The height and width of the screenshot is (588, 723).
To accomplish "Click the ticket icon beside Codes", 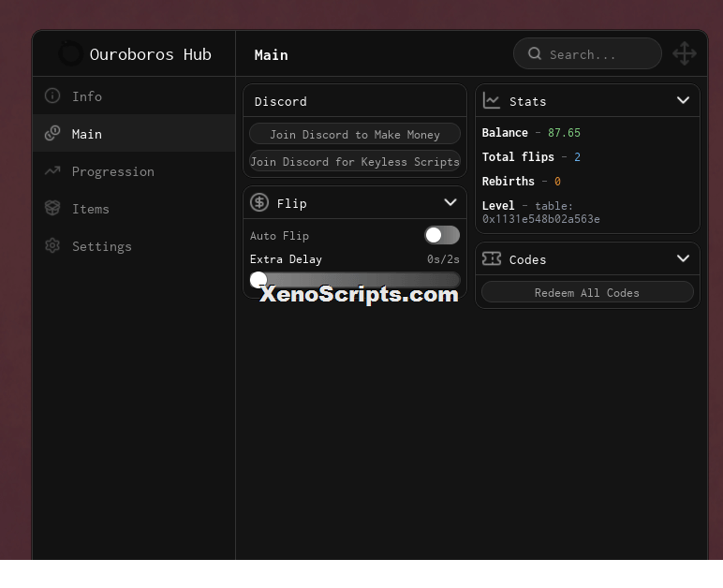I will coord(492,258).
